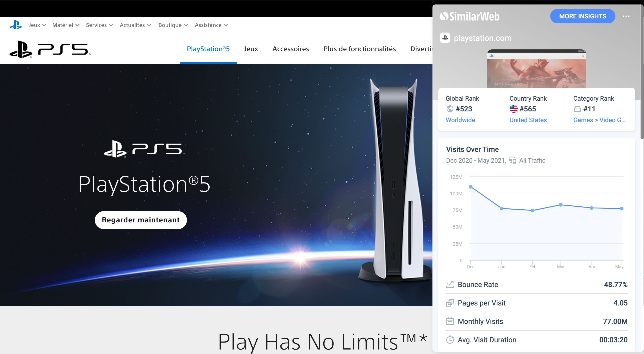Select the PlayStation5 tab
The image size is (644, 354).
(208, 49)
